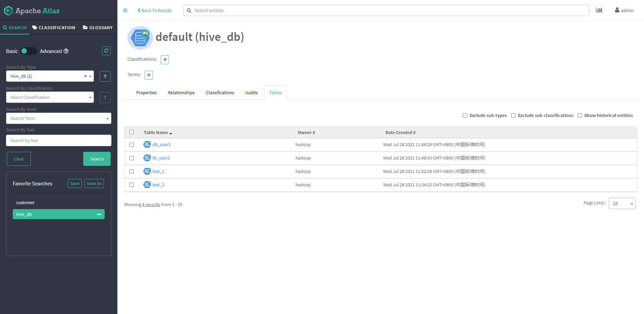Sort by Table Name column

[158, 133]
